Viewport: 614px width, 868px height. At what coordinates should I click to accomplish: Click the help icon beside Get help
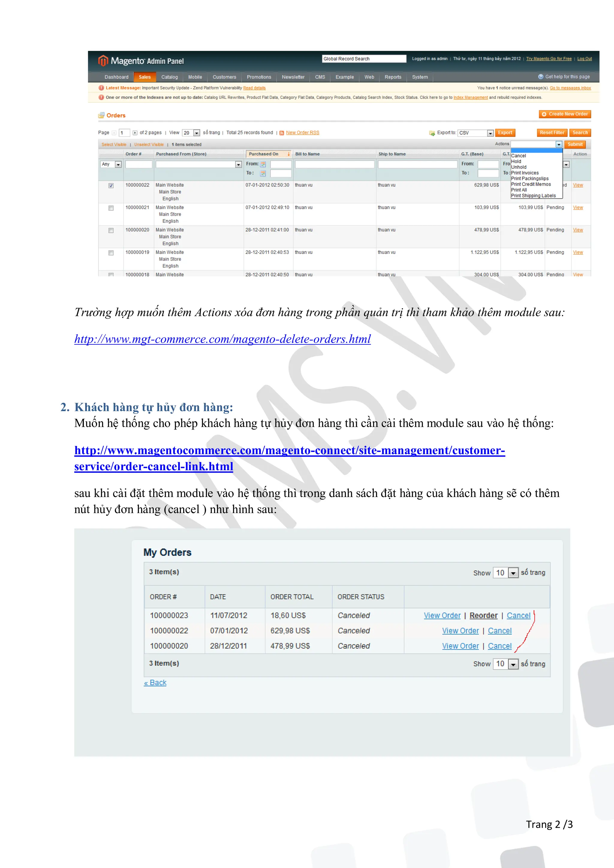click(541, 77)
